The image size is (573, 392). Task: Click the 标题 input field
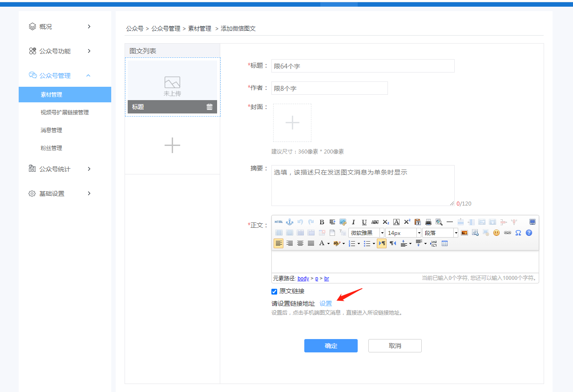coord(363,66)
